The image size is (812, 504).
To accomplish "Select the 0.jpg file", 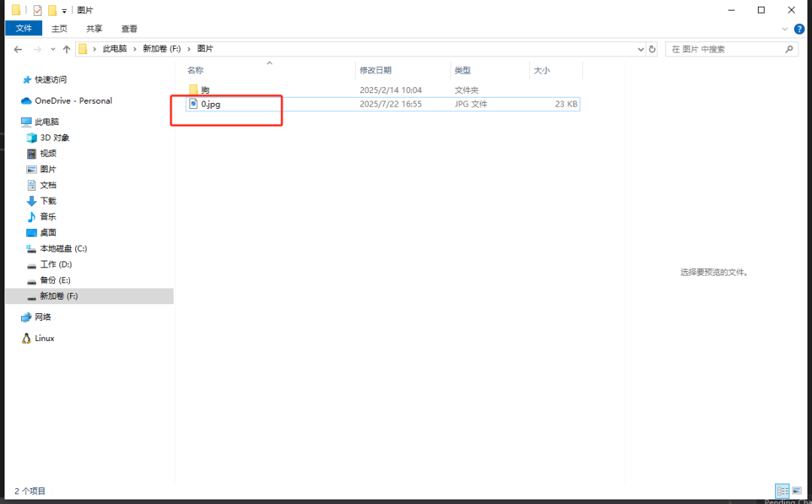I will click(x=211, y=104).
